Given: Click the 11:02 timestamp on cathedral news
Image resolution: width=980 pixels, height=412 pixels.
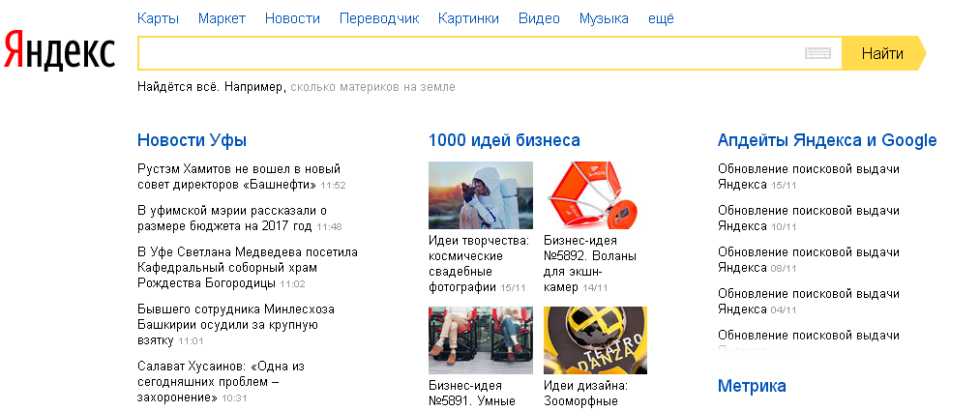Looking at the screenshot, I should tap(292, 283).
